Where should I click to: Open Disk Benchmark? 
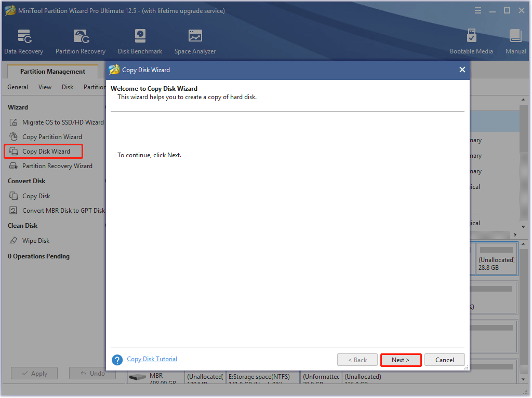pos(140,42)
